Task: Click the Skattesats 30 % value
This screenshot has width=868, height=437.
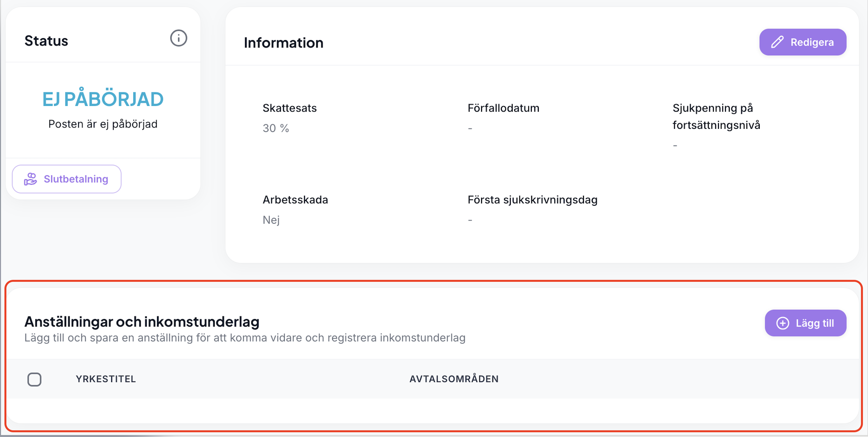Action: [x=276, y=128]
